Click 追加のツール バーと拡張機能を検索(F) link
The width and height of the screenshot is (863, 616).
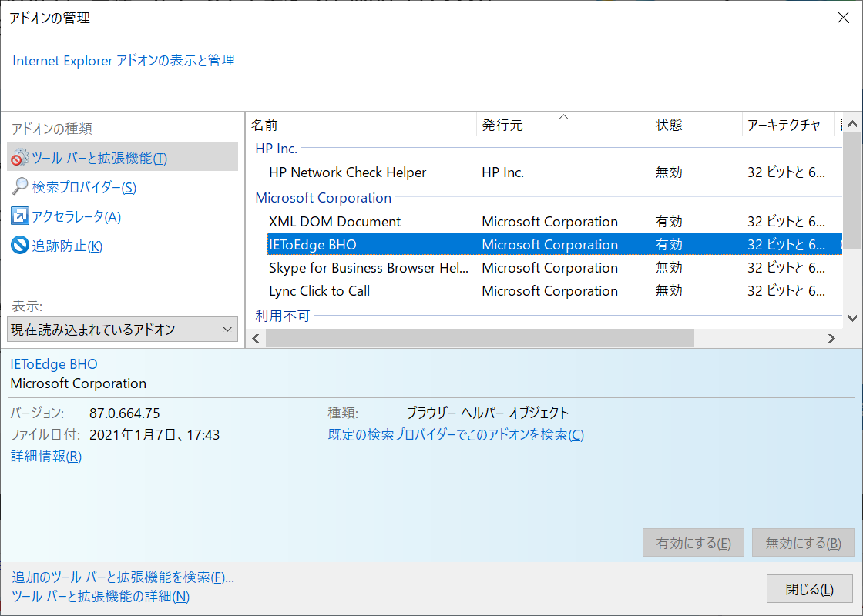coord(123,577)
